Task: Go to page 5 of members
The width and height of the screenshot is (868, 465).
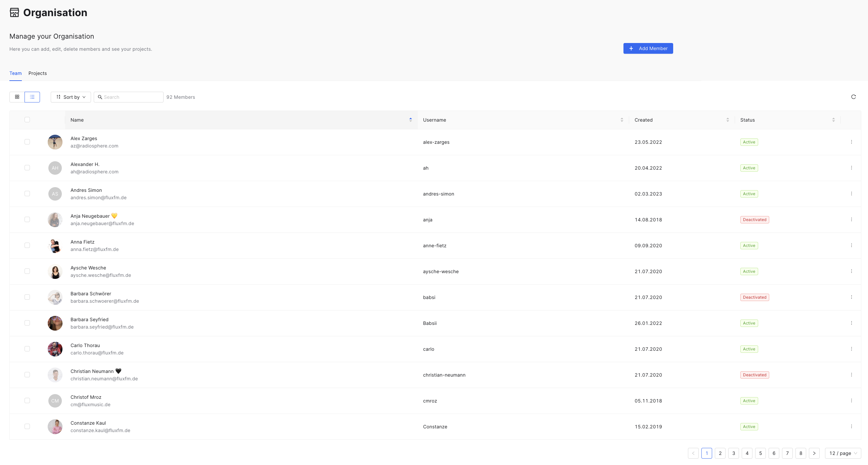Action: (x=760, y=453)
